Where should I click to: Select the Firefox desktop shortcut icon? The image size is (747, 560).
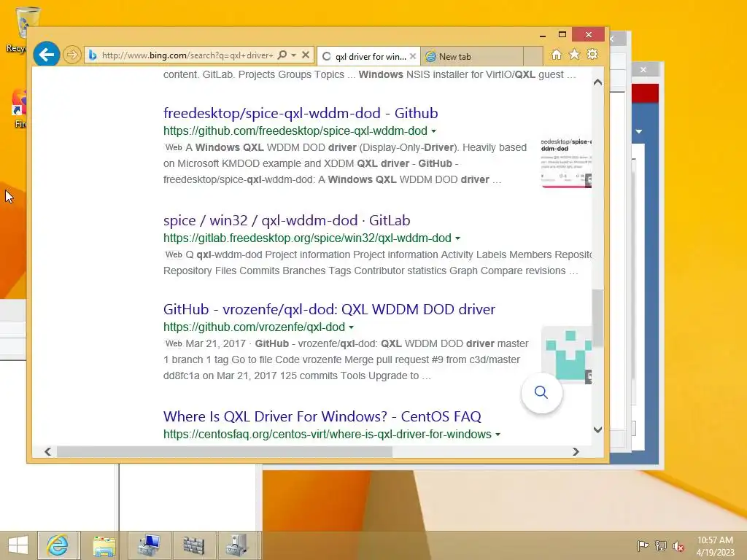point(20,108)
